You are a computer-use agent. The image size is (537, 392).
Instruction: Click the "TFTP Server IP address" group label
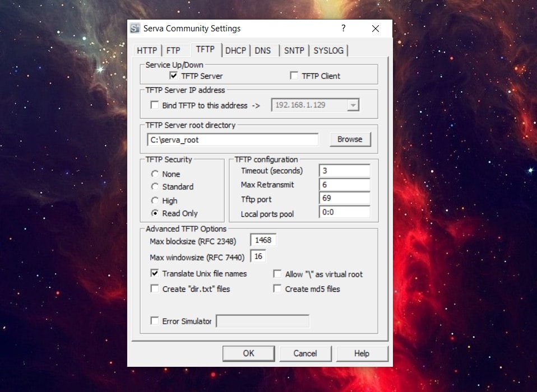click(186, 90)
